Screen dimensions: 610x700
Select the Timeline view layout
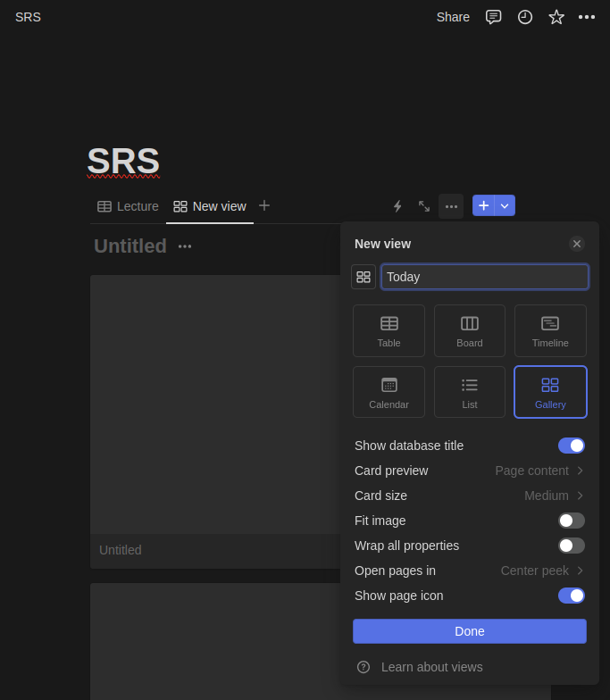550,330
